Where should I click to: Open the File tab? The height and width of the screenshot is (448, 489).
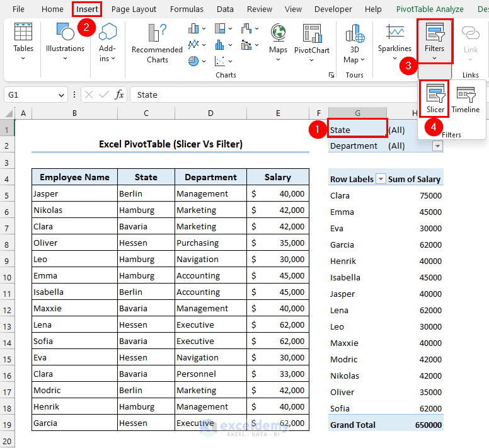(18, 9)
